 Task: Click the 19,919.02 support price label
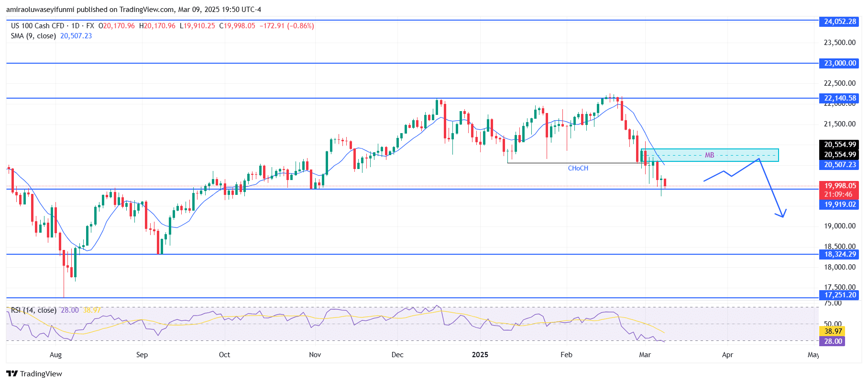(840, 204)
